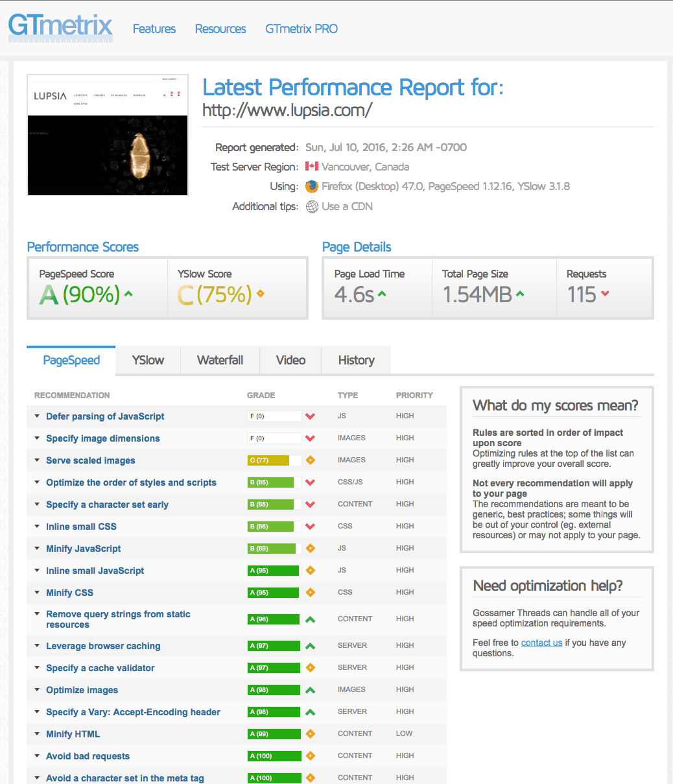Click orange diamond in Inline small JavaScript row

pyautogui.click(x=310, y=571)
